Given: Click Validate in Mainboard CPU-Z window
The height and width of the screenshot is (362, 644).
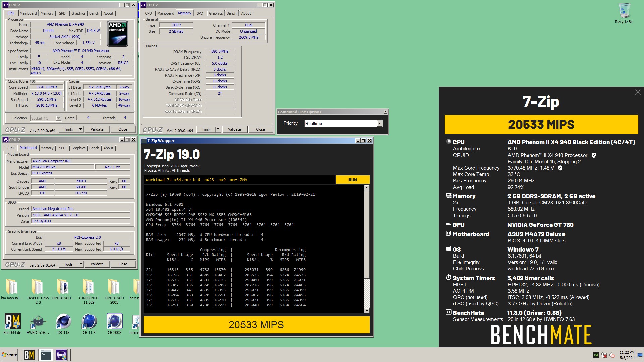Looking at the screenshot, I should point(97,264).
